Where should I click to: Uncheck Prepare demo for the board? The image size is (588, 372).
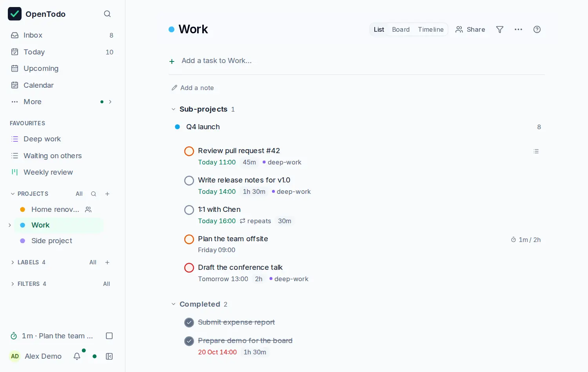(x=189, y=341)
